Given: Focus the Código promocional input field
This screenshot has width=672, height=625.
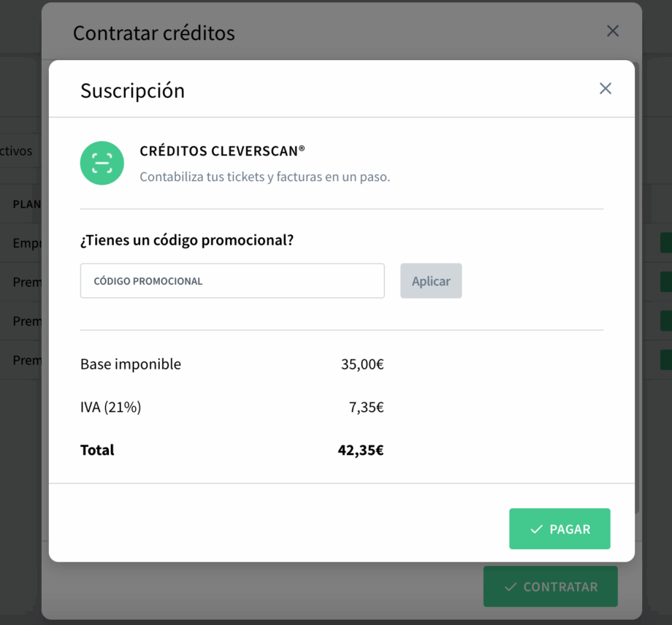Looking at the screenshot, I should (x=232, y=281).
